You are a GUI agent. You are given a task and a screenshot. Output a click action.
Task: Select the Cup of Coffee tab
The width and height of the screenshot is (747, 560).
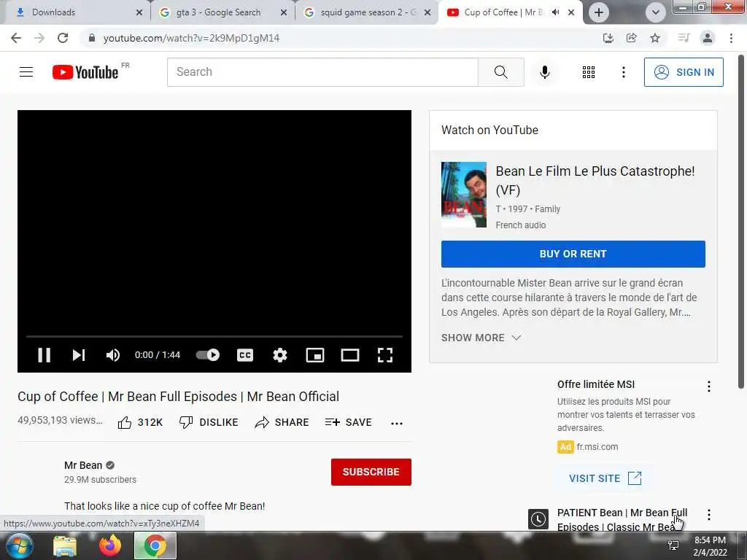503,12
